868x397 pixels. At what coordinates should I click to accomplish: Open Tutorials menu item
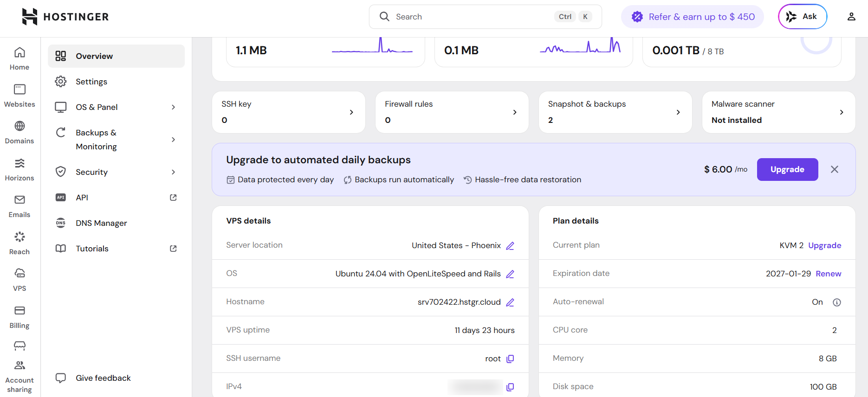(x=117, y=249)
